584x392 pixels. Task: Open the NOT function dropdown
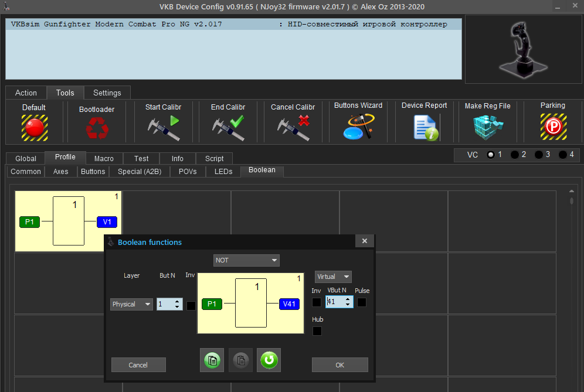coord(246,260)
